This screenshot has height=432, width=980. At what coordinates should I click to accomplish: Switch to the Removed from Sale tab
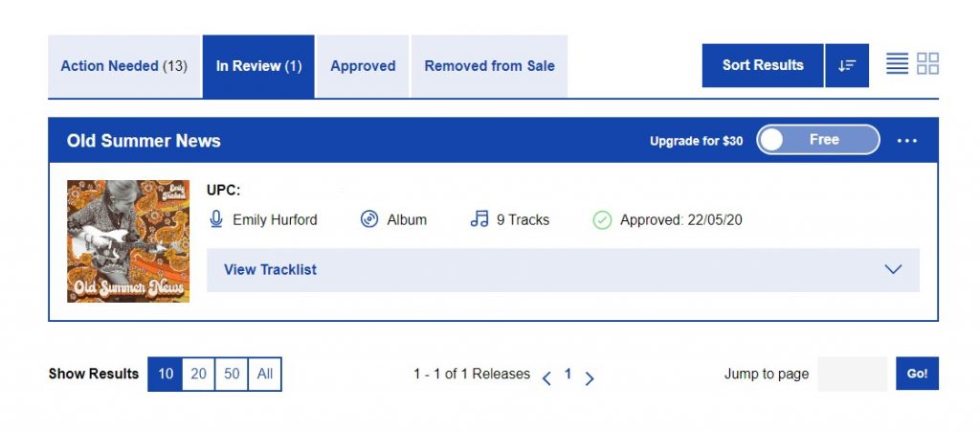point(489,66)
